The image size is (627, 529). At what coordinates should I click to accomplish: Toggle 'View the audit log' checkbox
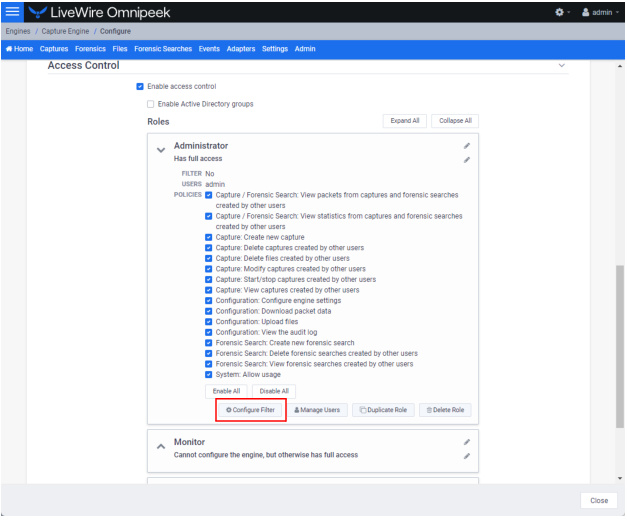point(208,332)
